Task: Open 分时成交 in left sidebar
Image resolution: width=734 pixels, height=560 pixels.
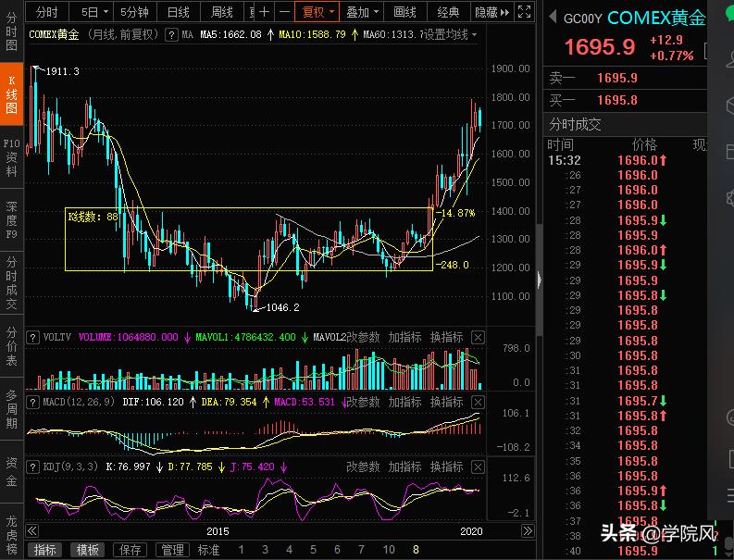Action: [x=11, y=283]
